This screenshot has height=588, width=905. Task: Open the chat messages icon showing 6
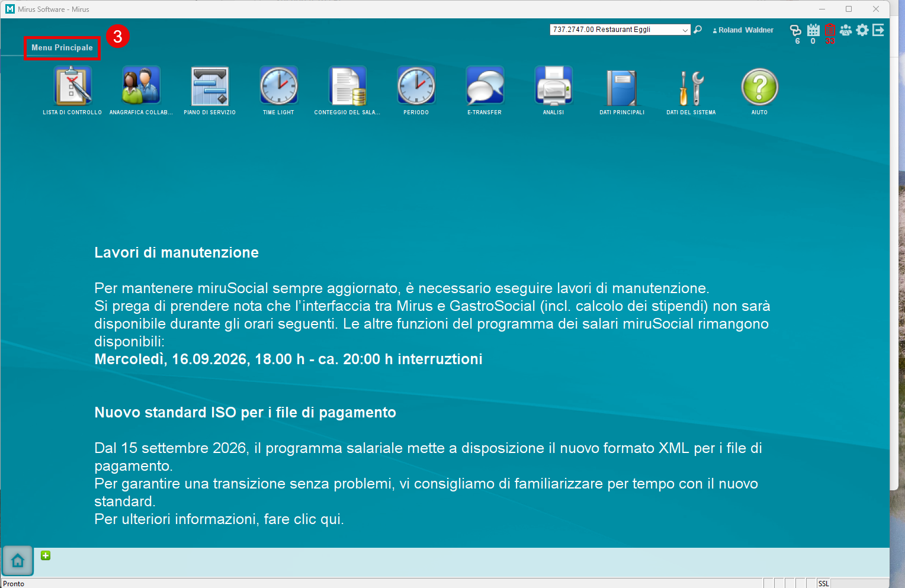(x=795, y=30)
